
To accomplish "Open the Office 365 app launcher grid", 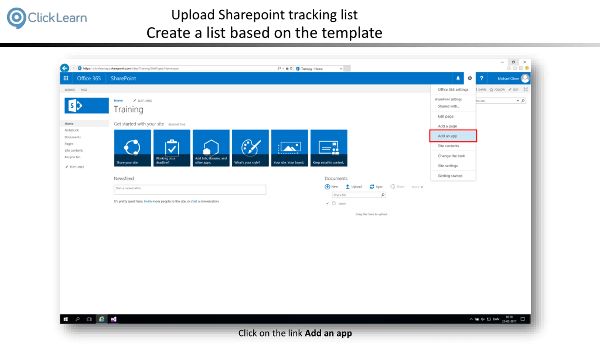I will coord(66,78).
